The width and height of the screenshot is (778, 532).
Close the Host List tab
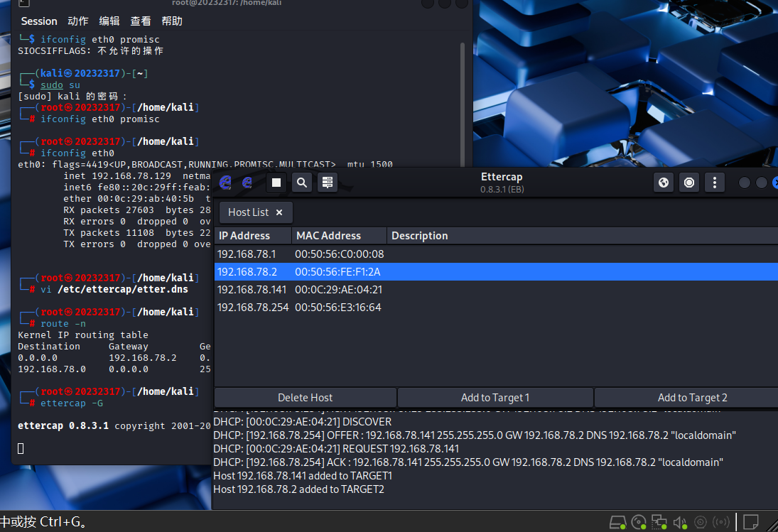pyautogui.click(x=279, y=212)
